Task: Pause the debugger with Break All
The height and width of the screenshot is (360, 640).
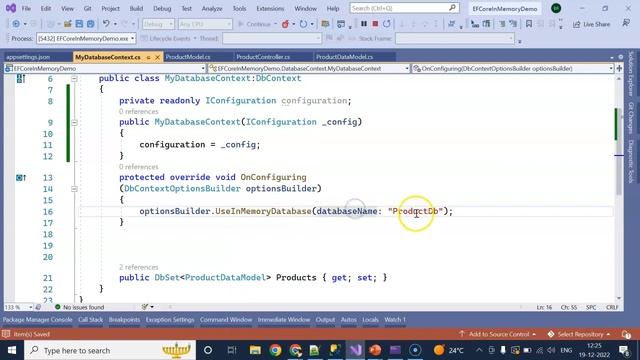Action: coord(364,24)
